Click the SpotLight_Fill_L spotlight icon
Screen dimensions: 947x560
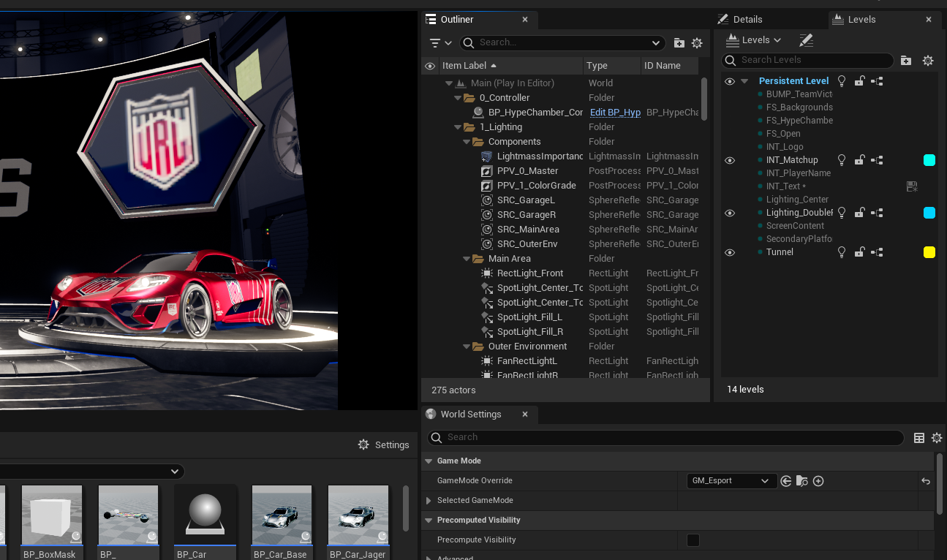pyautogui.click(x=487, y=317)
